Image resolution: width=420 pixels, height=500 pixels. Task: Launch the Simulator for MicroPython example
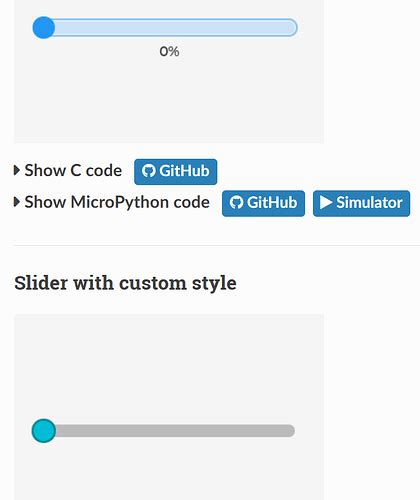tap(361, 203)
